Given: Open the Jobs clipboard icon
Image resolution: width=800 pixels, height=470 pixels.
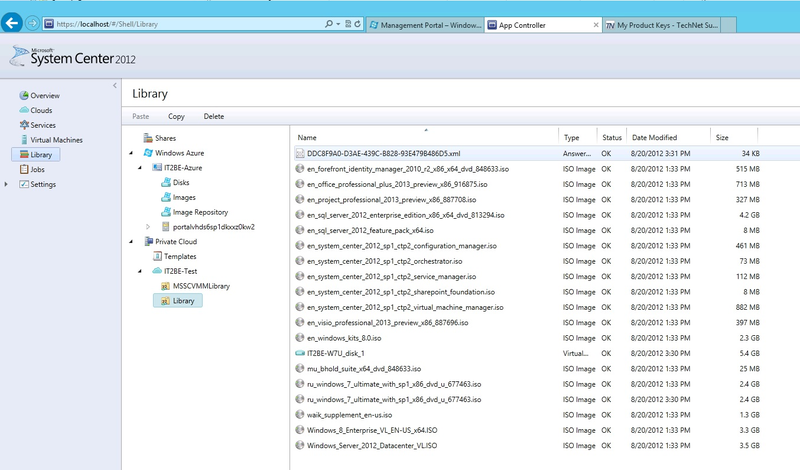Looking at the screenshot, I should pos(24,169).
